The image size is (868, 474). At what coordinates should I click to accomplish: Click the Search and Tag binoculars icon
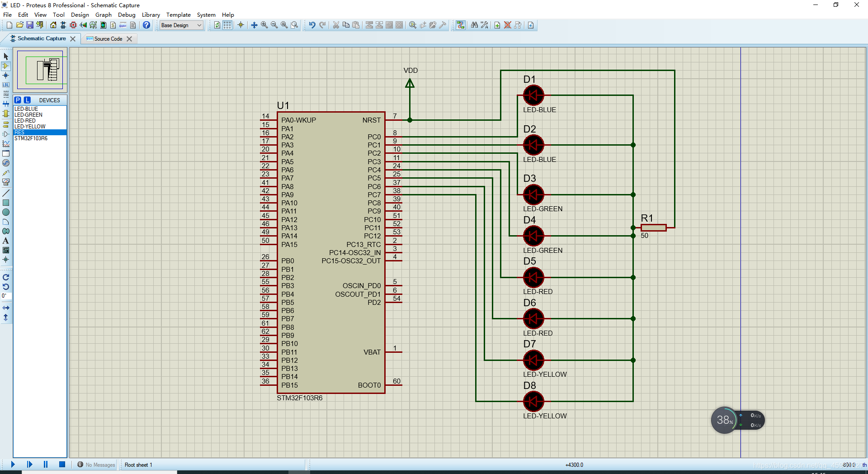click(474, 25)
